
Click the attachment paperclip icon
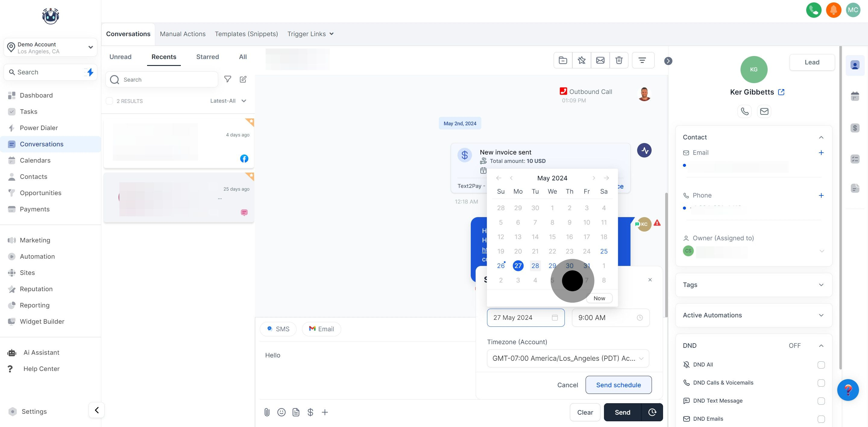(266, 412)
